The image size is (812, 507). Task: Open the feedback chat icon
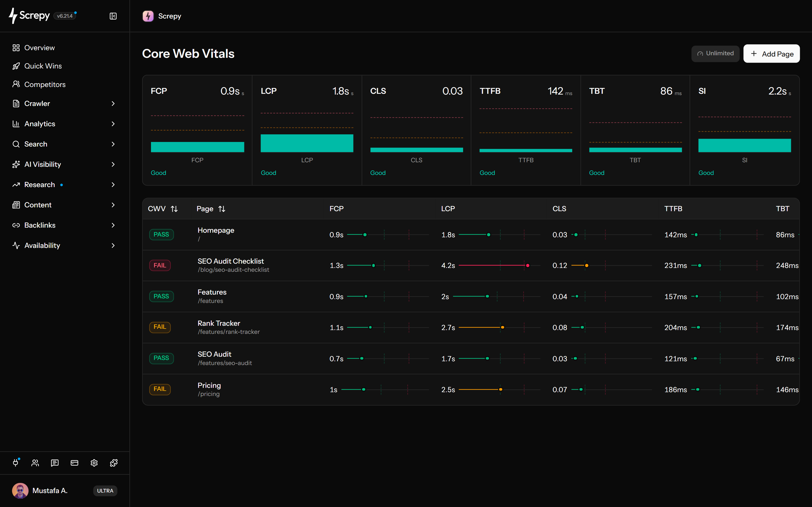coord(55,463)
